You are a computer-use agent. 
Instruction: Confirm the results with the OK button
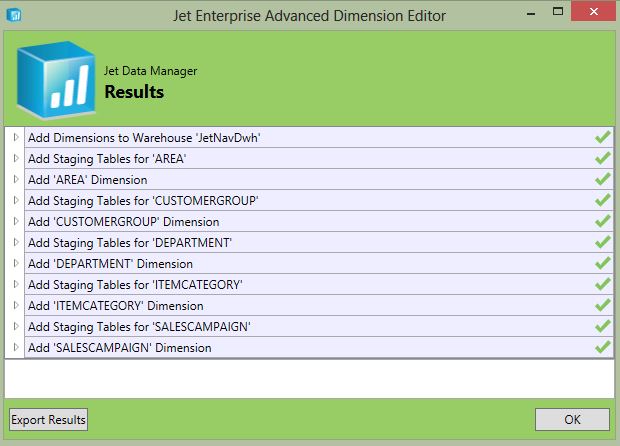[572, 420]
